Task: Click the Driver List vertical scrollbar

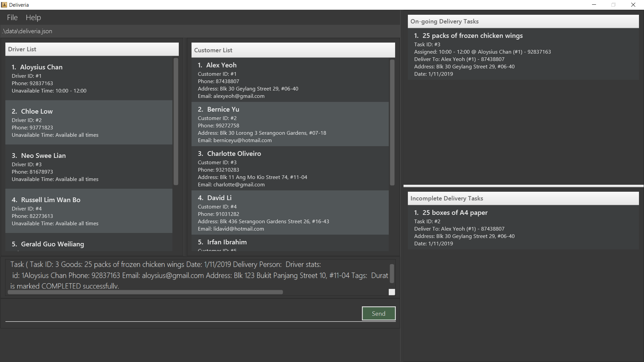Action: [x=176, y=121]
